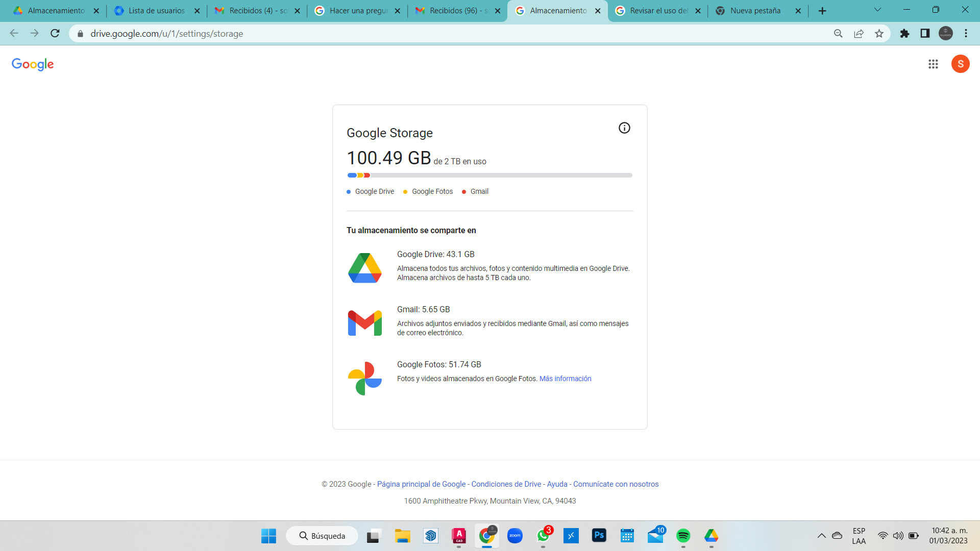Click Más información link
Image resolution: width=980 pixels, height=551 pixels.
click(x=565, y=379)
